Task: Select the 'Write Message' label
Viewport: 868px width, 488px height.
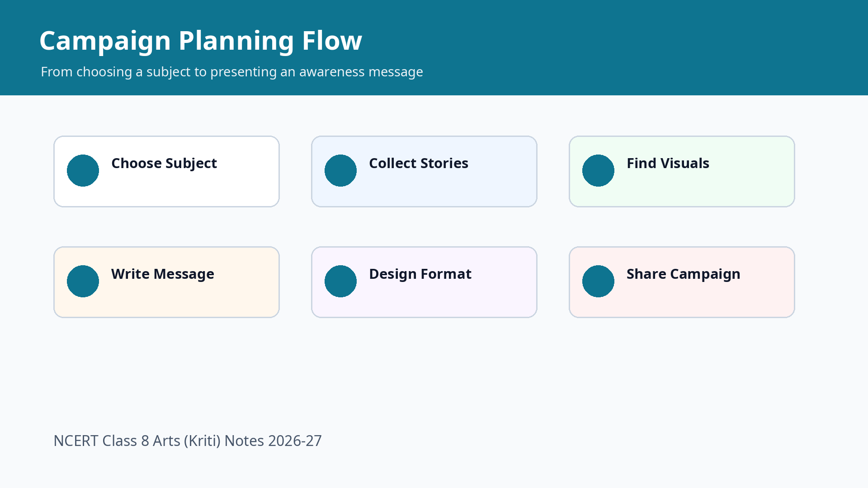Action: click(163, 274)
